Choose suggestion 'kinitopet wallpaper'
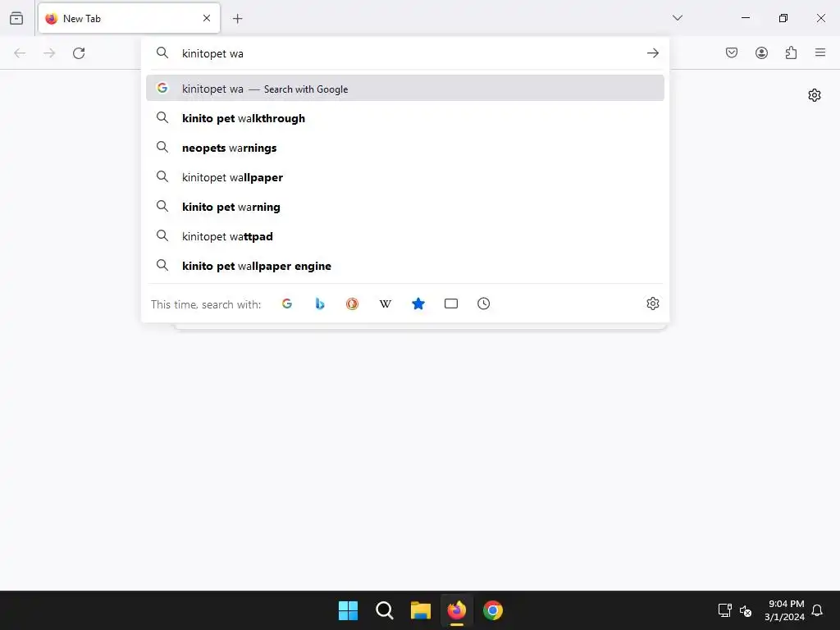840x630 pixels. click(x=405, y=177)
